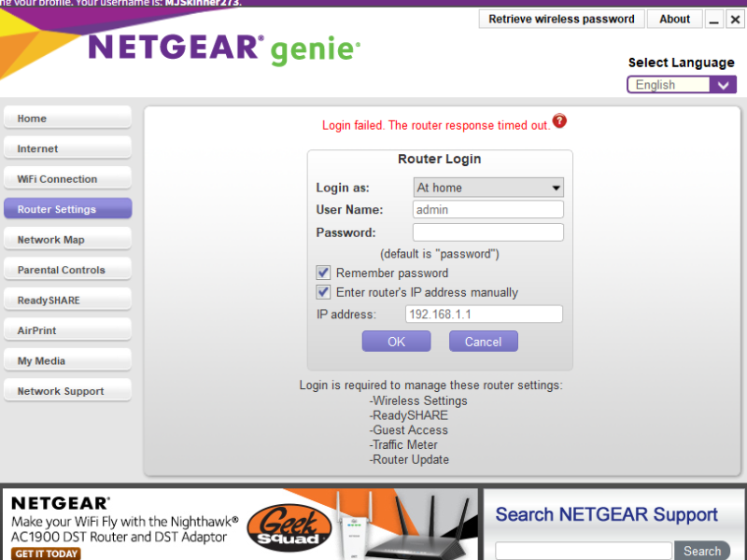
Task: Select WiFi Connection in the sidebar
Action: pyautogui.click(x=67, y=179)
